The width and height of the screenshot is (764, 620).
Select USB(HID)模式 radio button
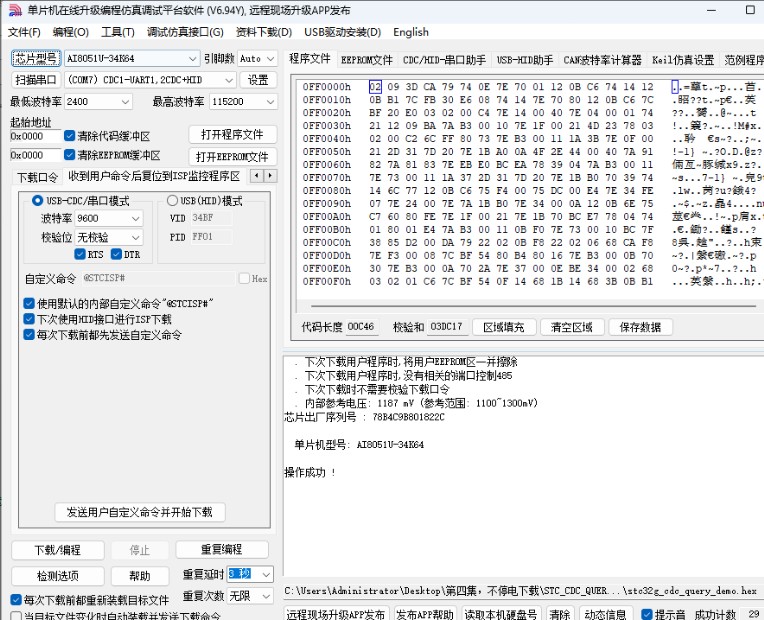[x=172, y=200]
